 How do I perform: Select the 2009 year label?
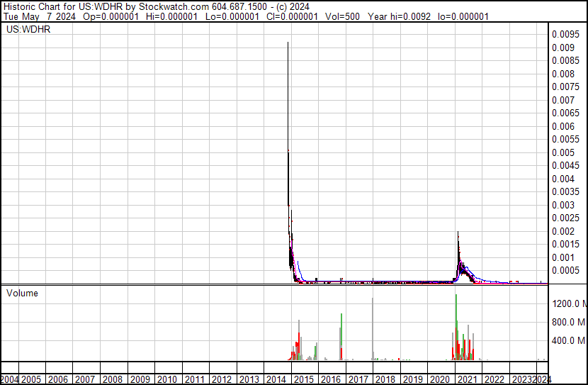point(140,379)
